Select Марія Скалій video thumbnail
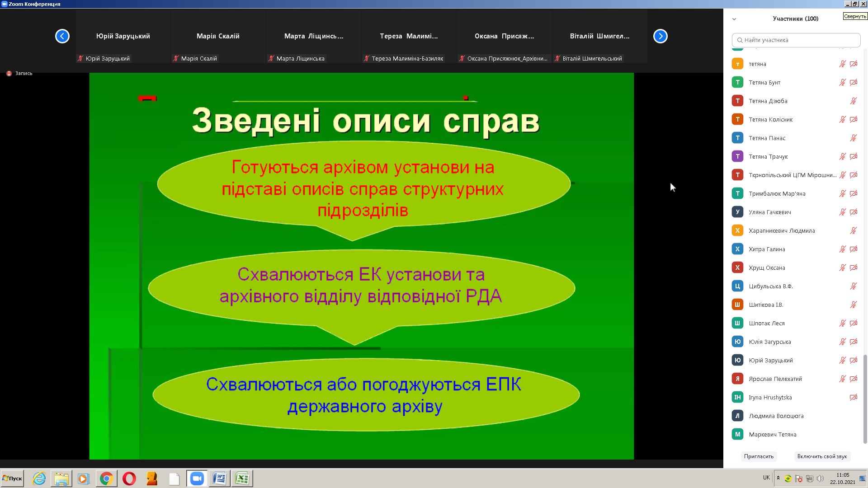 click(x=218, y=37)
